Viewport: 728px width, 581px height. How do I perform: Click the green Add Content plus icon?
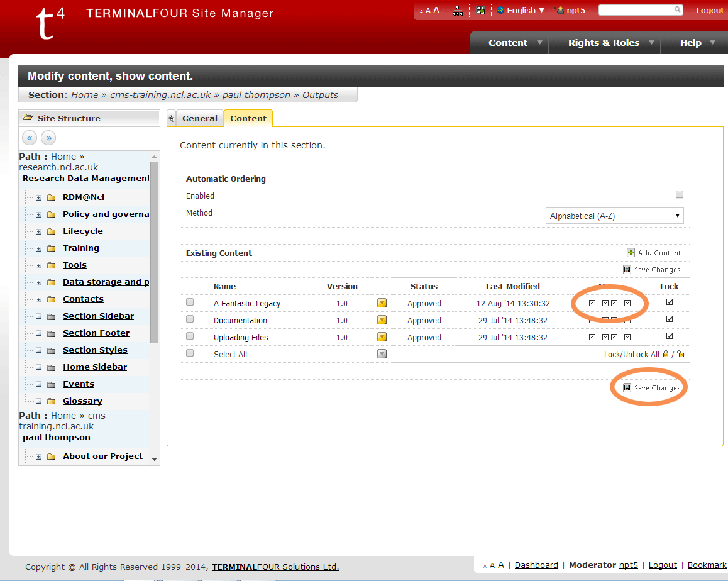point(631,252)
